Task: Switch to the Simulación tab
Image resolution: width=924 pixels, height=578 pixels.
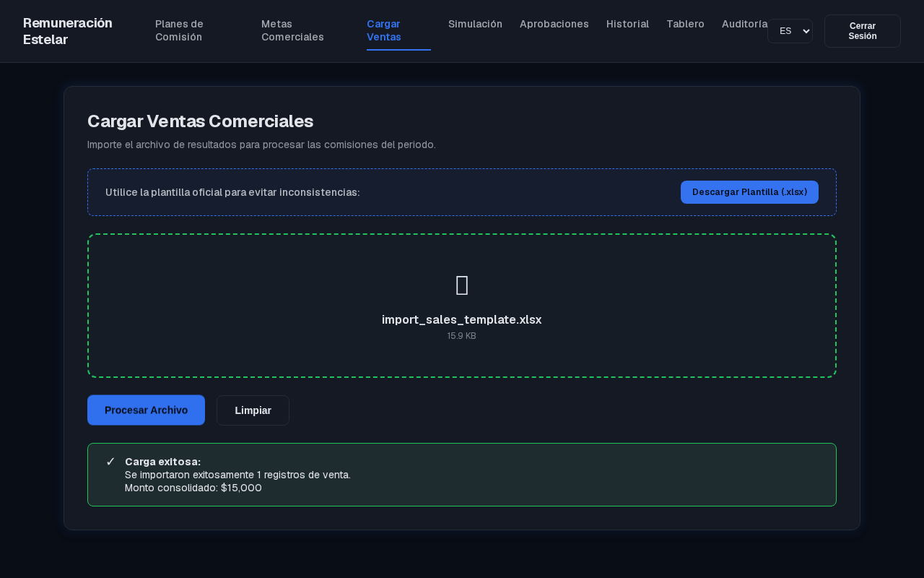Action: [475, 24]
